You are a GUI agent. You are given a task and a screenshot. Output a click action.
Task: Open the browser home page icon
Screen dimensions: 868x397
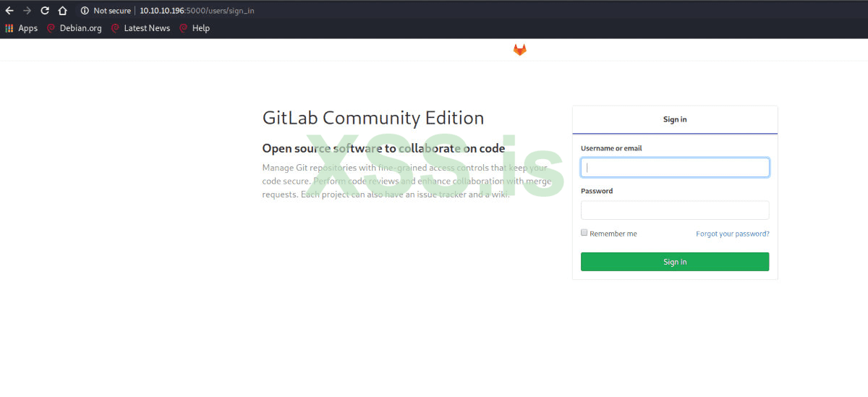point(63,11)
